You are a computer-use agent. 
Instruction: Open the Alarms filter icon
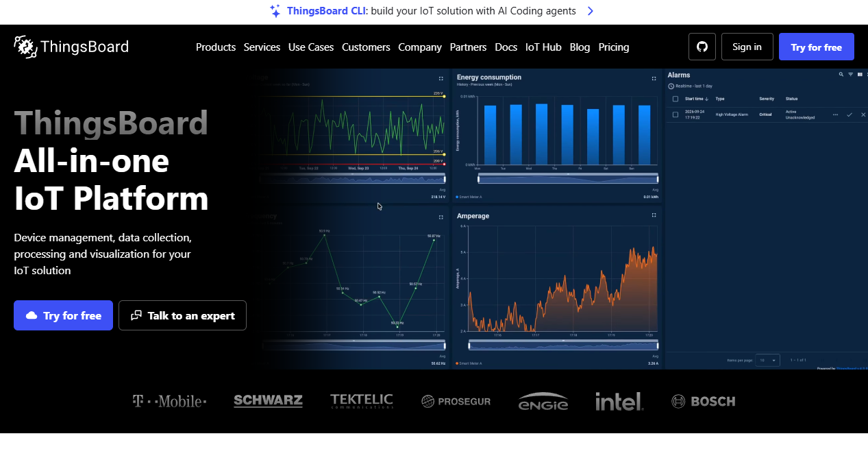pyautogui.click(x=851, y=75)
